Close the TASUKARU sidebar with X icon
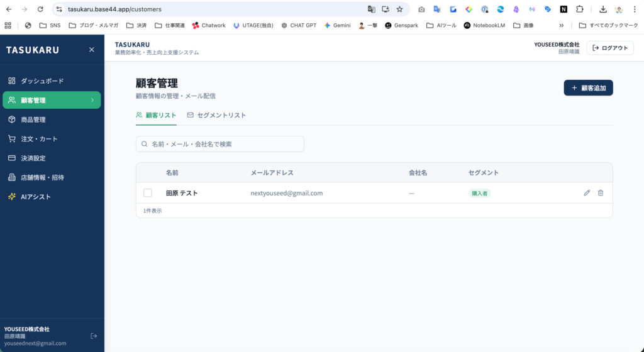Image resolution: width=644 pixels, height=352 pixels. point(92,50)
